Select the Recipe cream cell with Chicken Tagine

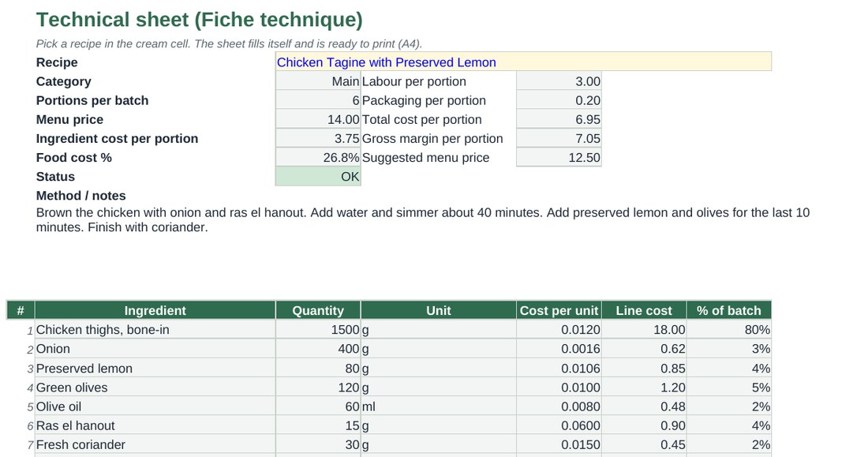[523, 62]
